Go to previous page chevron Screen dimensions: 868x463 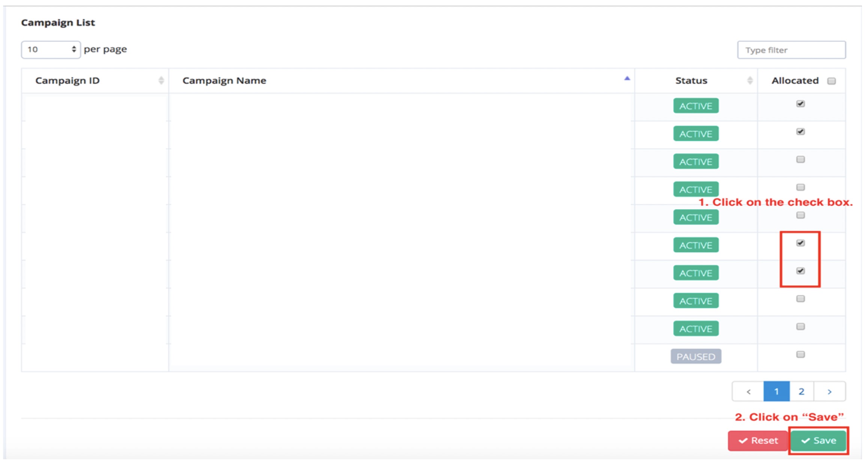click(x=748, y=391)
